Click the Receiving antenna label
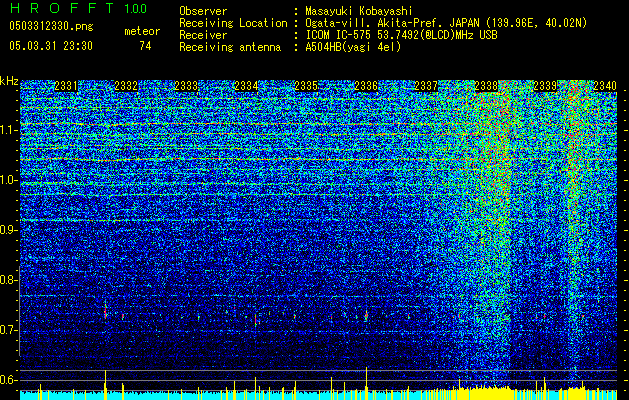The image size is (629, 400). pos(230,47)
